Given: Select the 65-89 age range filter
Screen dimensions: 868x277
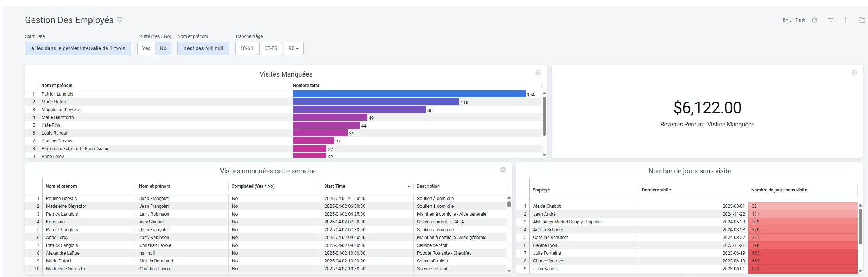Looking at the screenshot, I should 271,48.
